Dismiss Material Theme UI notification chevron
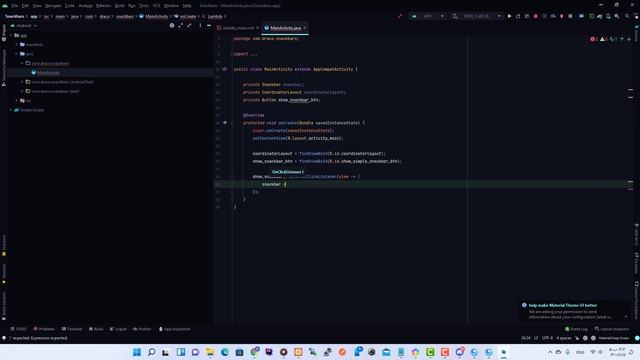Image resolution: width=640 pixels, height=360 pixels. click(x=626, y=316)
